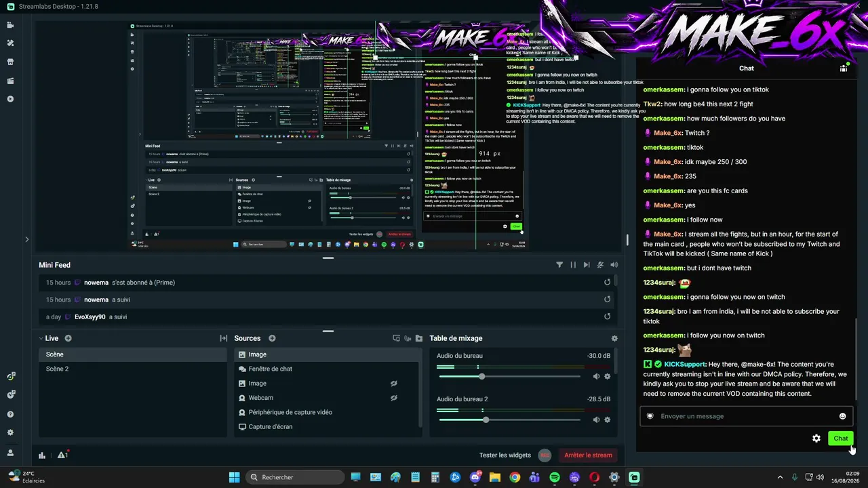The width and height of the screenshot is (868, 488).
Task: Open the Highlighter clapperboard icon
Action: [x=10, y=81]
